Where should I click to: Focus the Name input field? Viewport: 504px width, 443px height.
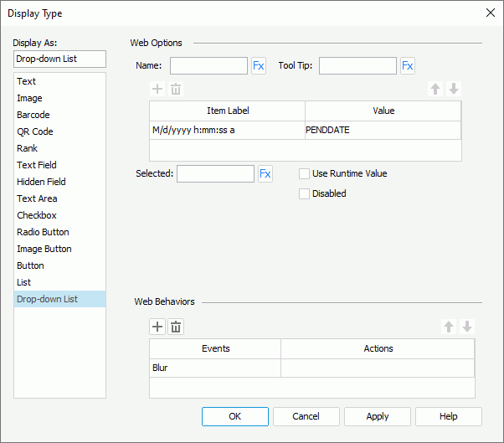point(209,66)
